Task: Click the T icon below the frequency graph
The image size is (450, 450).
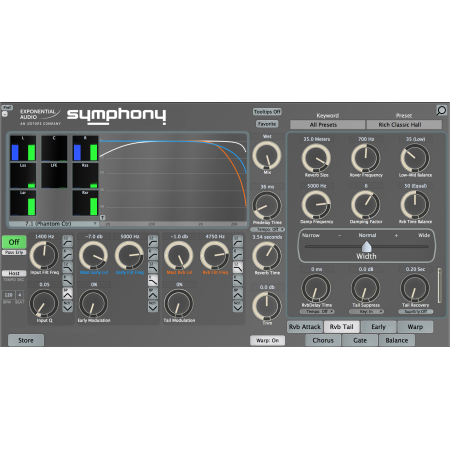Action: pyautogui.click(x=103, y=217)
